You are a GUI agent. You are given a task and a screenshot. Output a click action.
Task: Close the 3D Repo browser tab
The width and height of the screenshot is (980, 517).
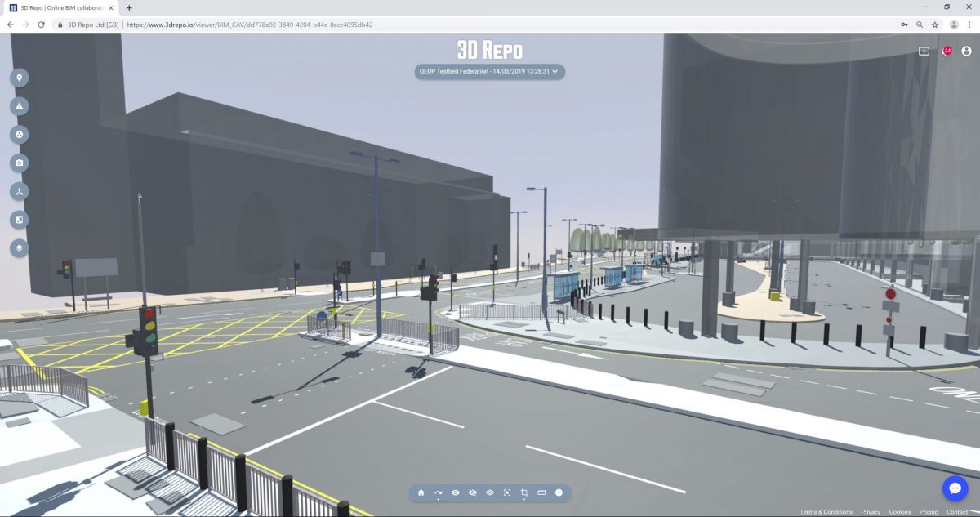coord(111,7)
